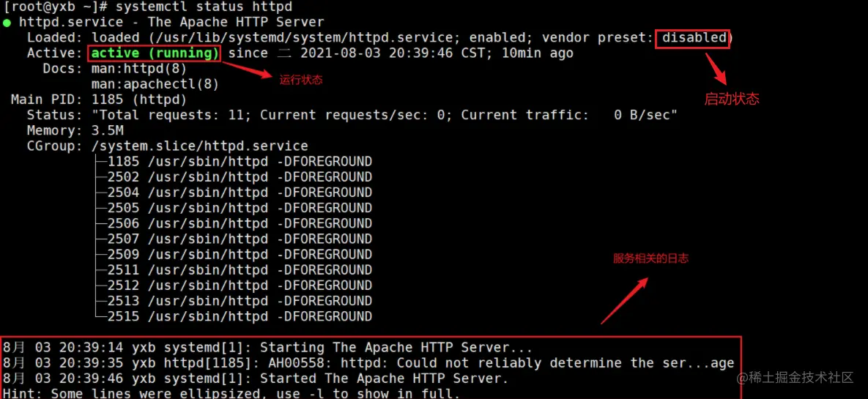868x399 pixels.
Task: Click the green status dot before httpd.service
Action: [x=7, y=23]
